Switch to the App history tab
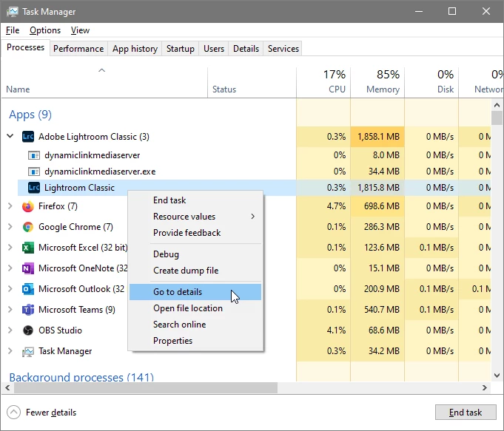 pyautogui.click(x=135, y=49)
